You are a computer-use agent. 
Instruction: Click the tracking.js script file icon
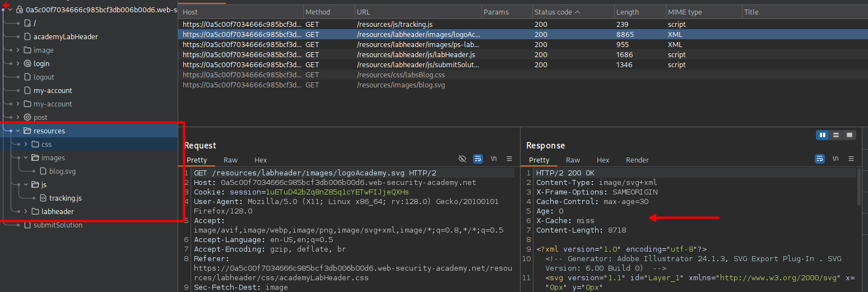pyautogui.click(x=43, y=198)
